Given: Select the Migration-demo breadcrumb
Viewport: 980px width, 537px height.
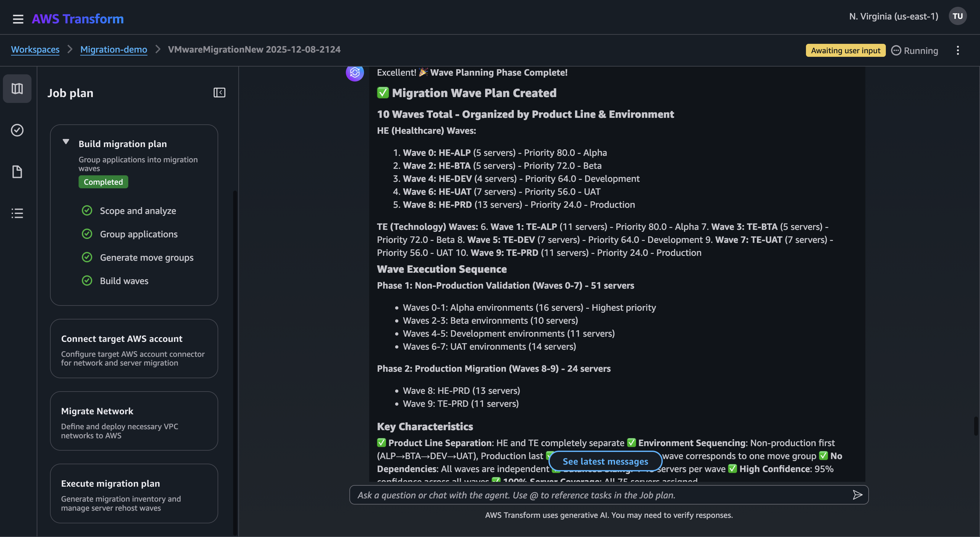Looking at the screenshot, I should click(113, 49).
